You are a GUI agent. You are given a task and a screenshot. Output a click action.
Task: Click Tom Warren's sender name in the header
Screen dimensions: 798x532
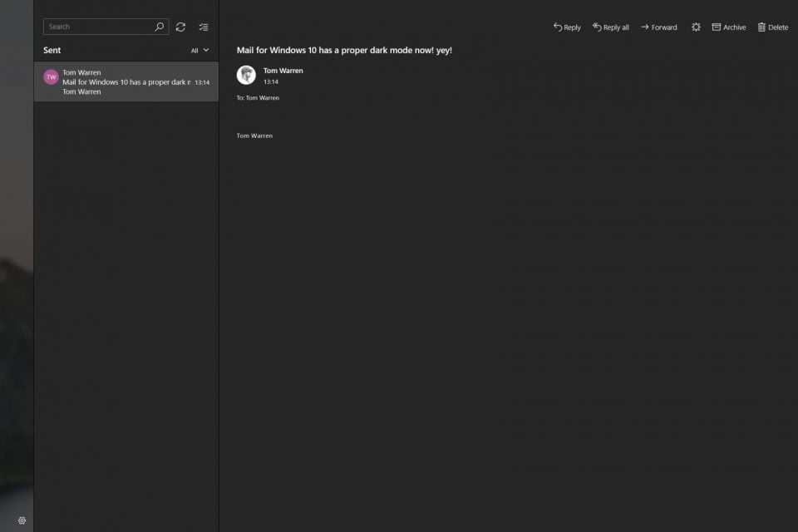point(282,71)
